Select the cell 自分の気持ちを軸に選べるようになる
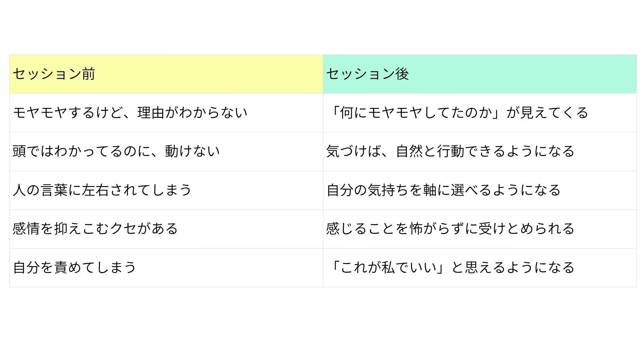Image resolution: width=644 pixels, height=362 pixels. pyautogui.click(x=480, y=190)
